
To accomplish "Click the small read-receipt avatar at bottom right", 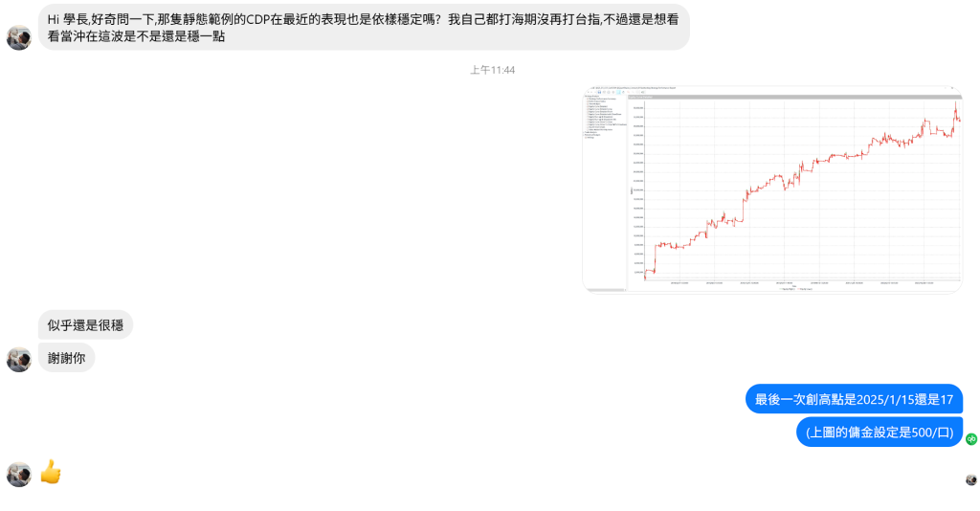I will tap(971, 479).
